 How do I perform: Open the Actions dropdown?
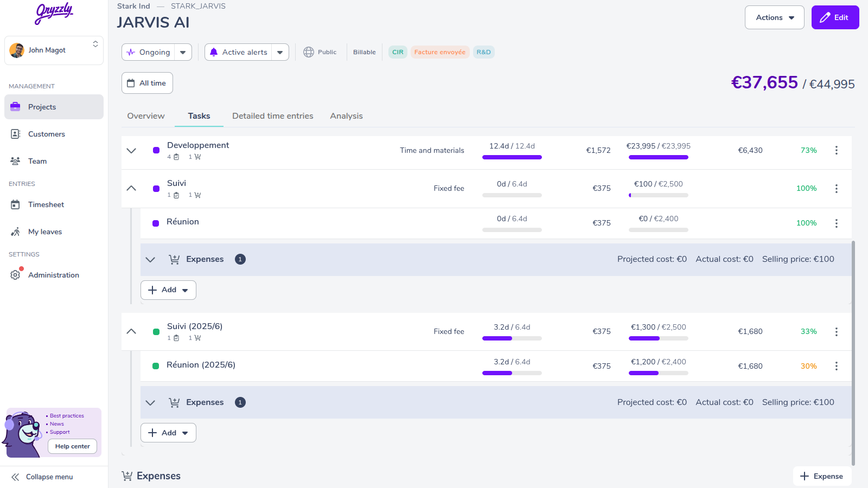tap(775, 17)
